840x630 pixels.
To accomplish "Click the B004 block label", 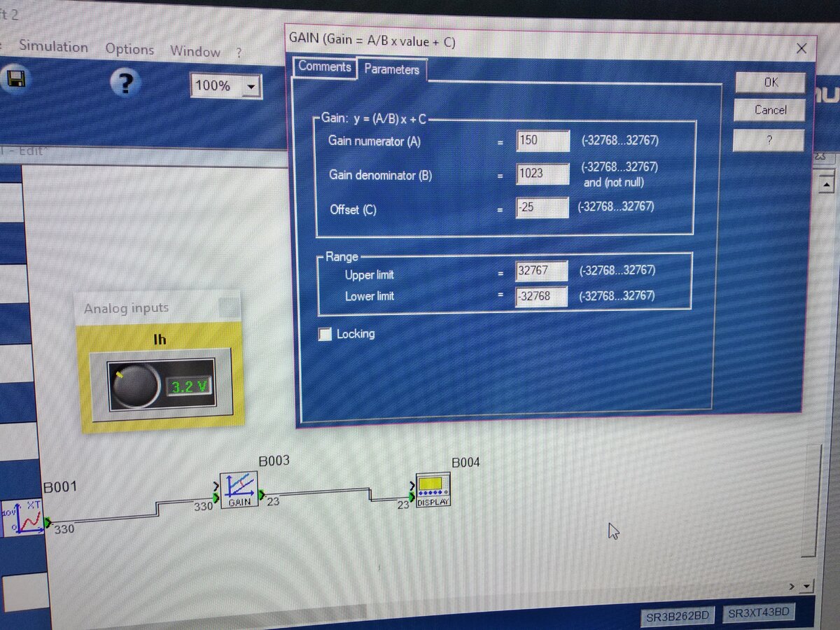I will click(x=465, y=463).
